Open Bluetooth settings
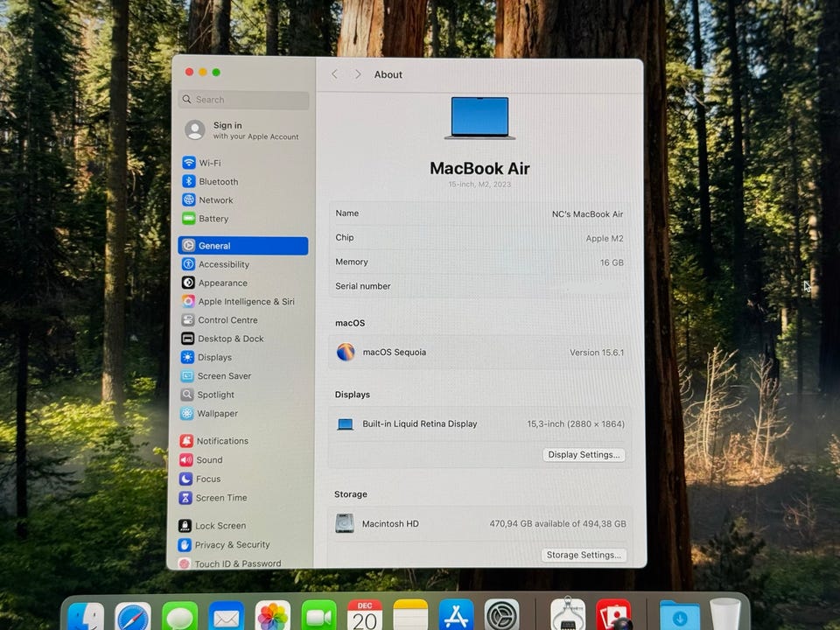This screenshot has width=840, height=630. pyautogui.click(x=210, y=182)
